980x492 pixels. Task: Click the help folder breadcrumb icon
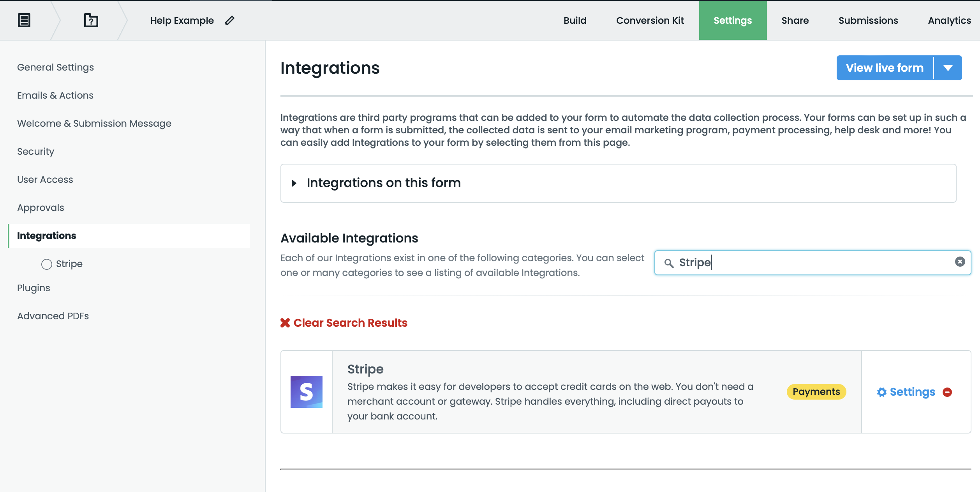pyautogui.click(x=91, y=20)
